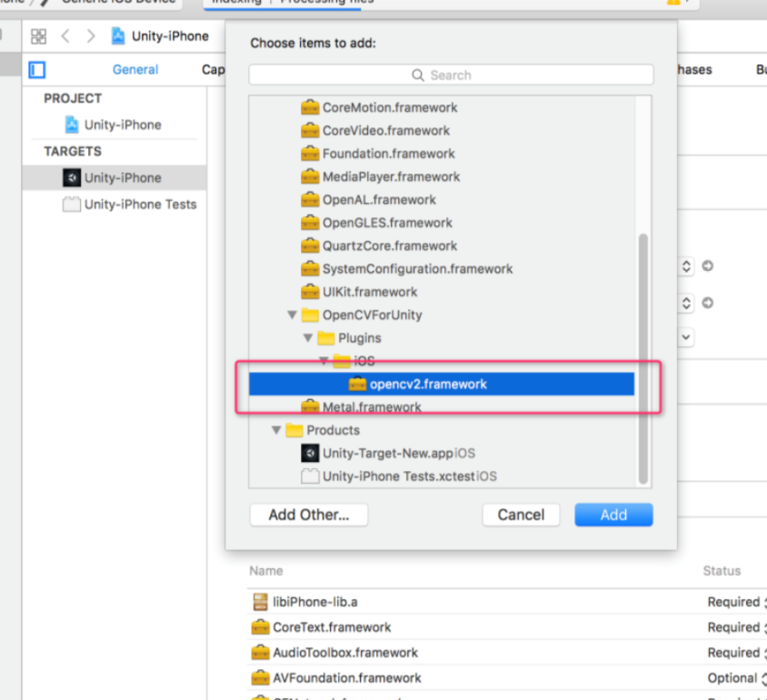Screen dimensions: 767x700
Task: Change Required status of CoreText.framework
Action: [x=737, y=627]
